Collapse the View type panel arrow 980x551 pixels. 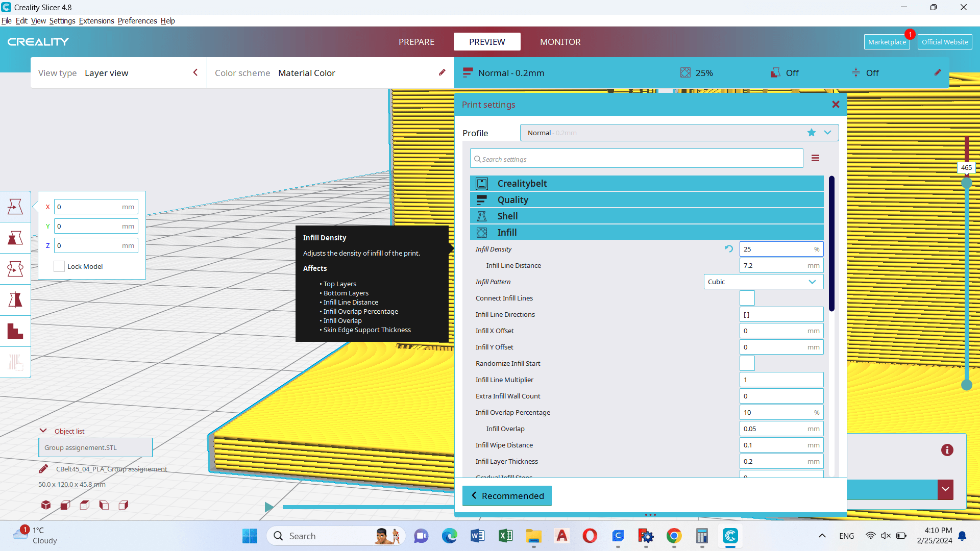point(195,72)
